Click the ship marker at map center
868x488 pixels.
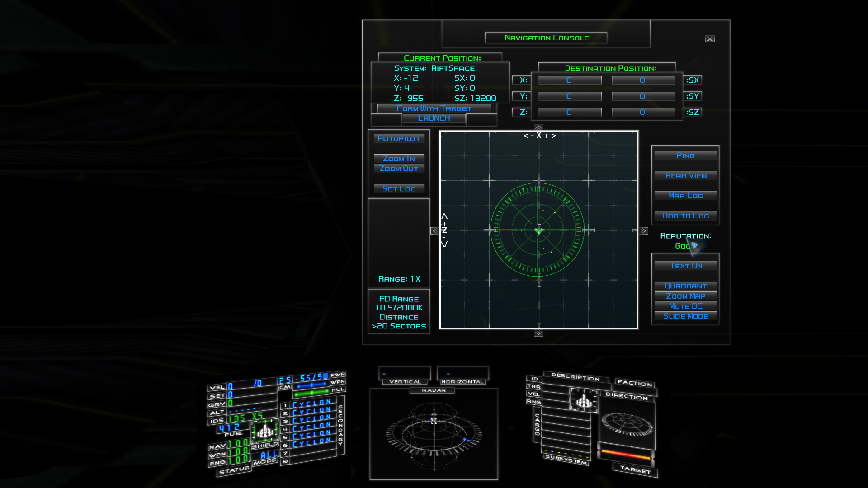point(539,231)
